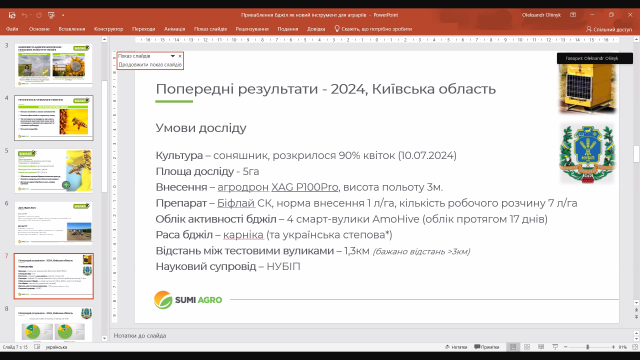640x360 pixels.
Task: Click the Ribbon Display Options icon
Action: tap(573, 15)
